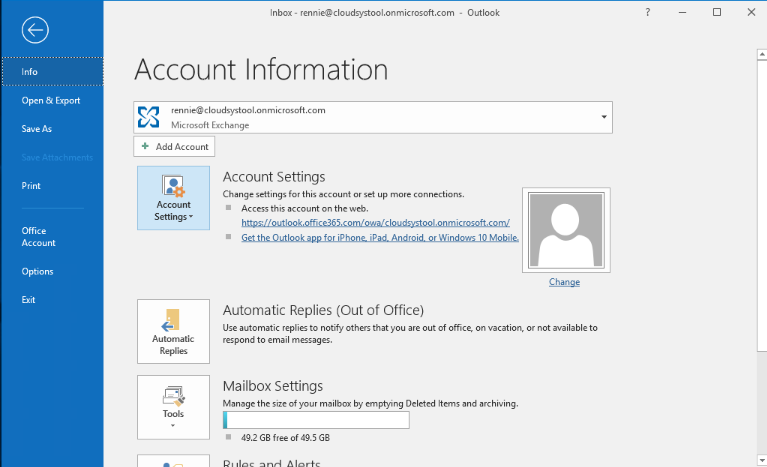This screenshot has height=467, width=767.
Task: Click the mailbox size progress bar
Action: 316,420
